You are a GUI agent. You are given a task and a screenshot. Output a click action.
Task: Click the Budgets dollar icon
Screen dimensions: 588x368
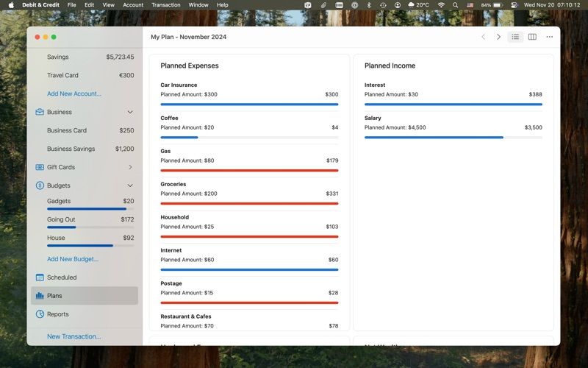(x=40, y=185)
